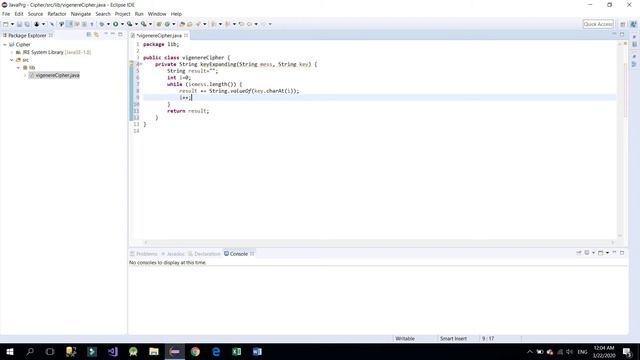Minimize the Console view
Viewport: 640px width, 360px height.
(x=614, y=253)
